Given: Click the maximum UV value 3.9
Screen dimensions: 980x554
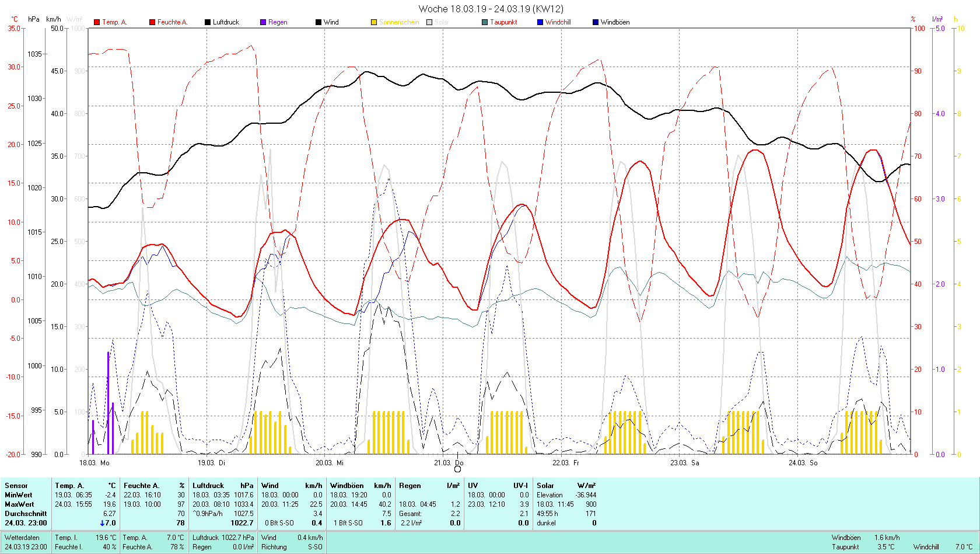Looking at the screenshot, I should tap(524, 504).
